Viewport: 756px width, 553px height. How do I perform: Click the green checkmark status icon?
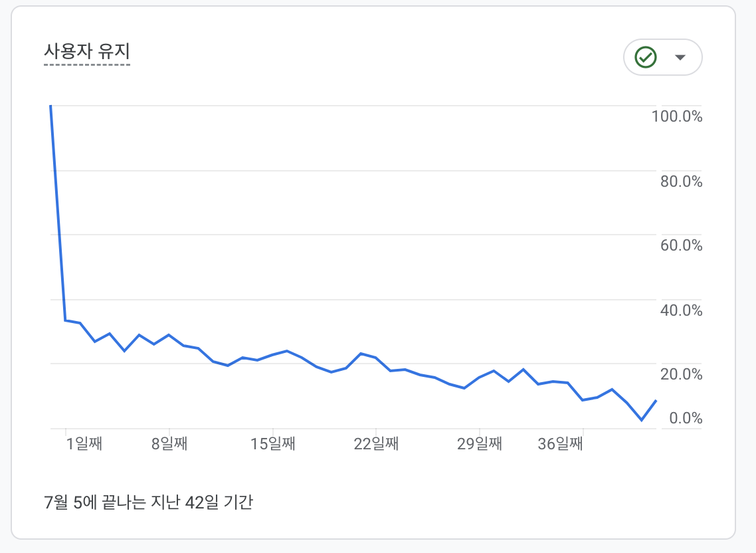pos(644,57)
